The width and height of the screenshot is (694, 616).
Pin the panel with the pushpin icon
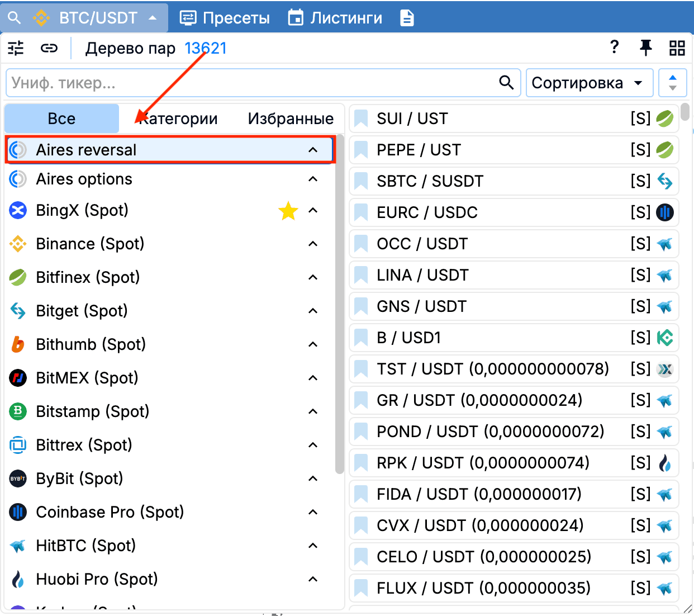[646, 48]
